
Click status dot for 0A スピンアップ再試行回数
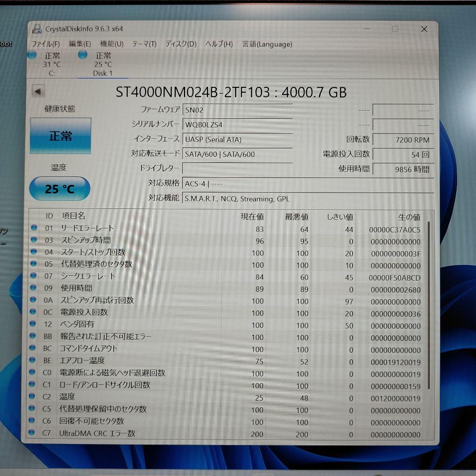33,299
